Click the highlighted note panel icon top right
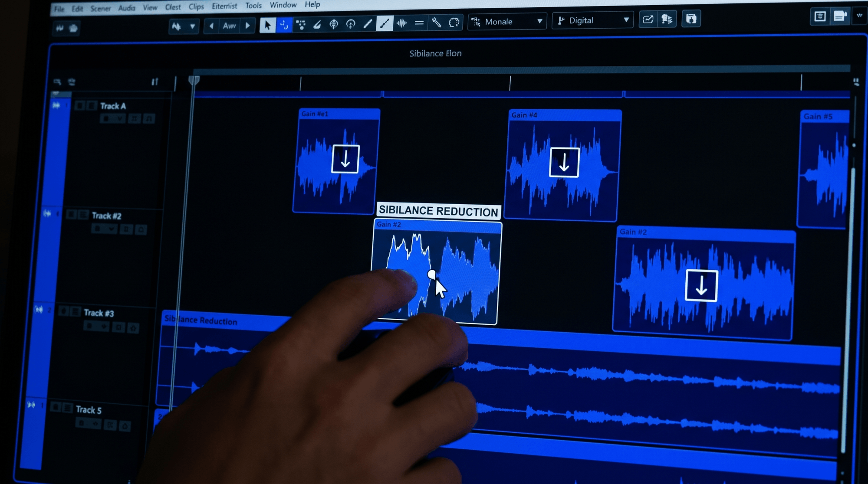The width and height of the screenshot is (868, 484). point(840,16)
